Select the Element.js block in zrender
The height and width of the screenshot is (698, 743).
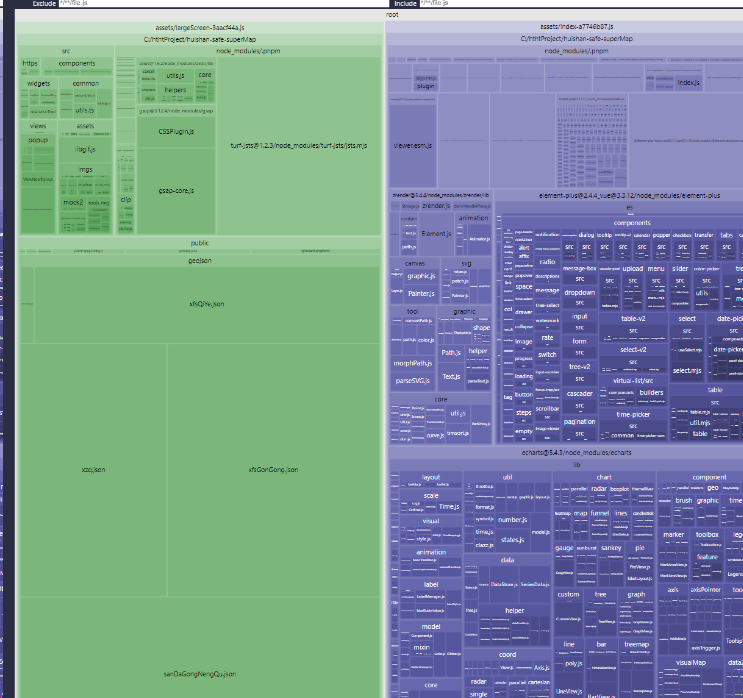(436, 233)
